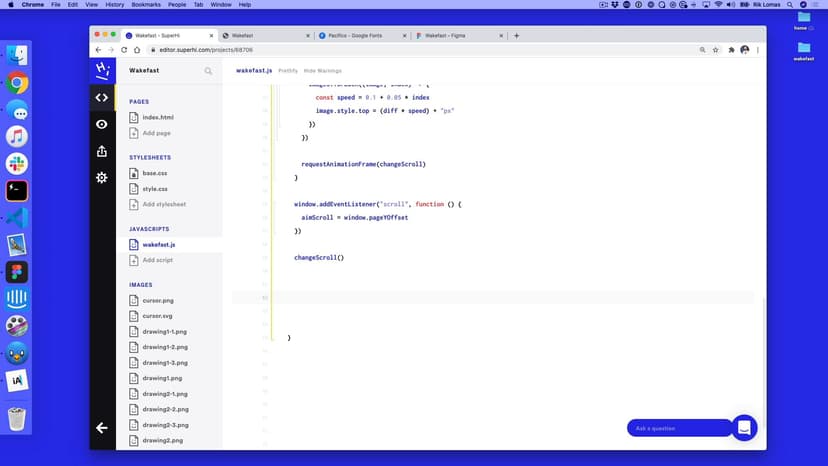Screen dimensions: 828x466
Task: Click Add page in Pages section
Action: pos(156,133)
